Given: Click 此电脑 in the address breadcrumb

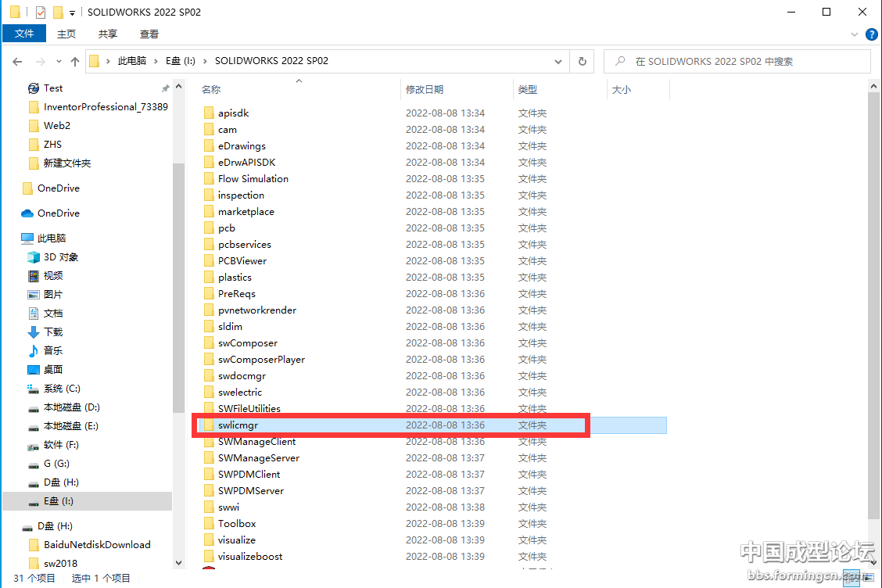Looking at the screenshot, I should (131, 61).
